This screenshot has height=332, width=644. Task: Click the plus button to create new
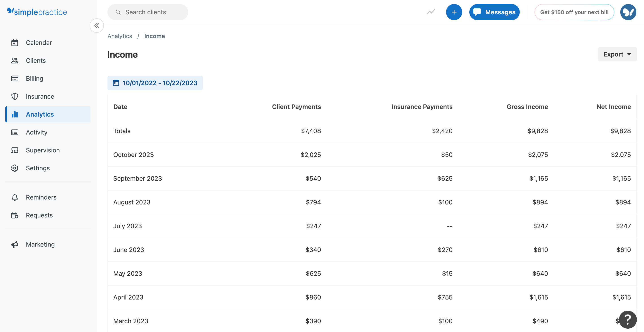[454, 12]
